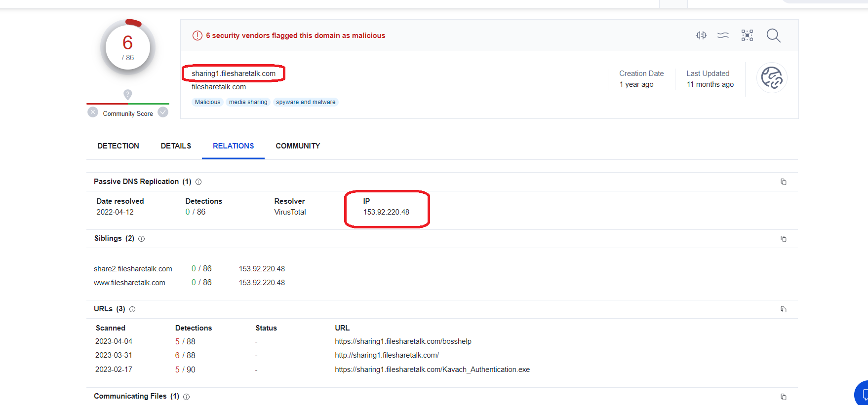Open IP address 153.92.220.48 in Passive DNS
The image size is (868, 405).
click(386, 212)
